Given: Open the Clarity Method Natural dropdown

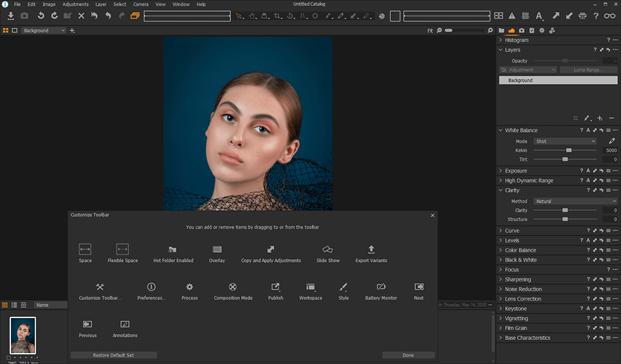Looking at the screenshot, I should pos(576,201).
